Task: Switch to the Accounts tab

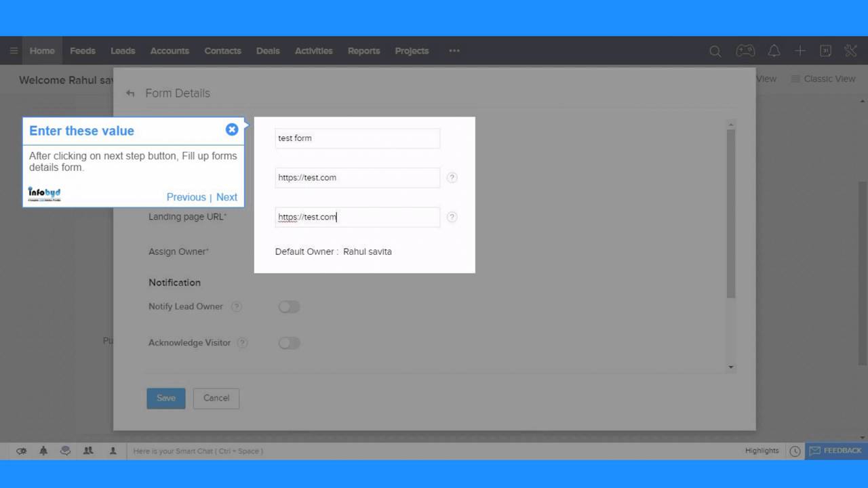Action: 170,51
